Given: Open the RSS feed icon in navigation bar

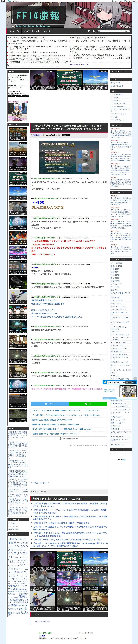Looking at the screenshot, I should pyautogui.click(x=94, y=31).
